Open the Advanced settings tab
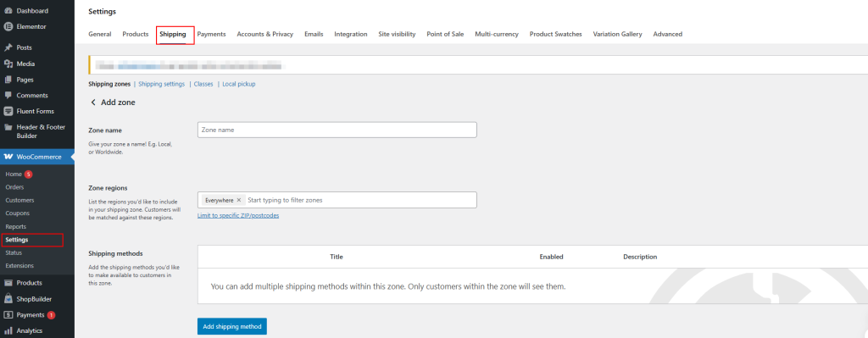This screenshot has width=868, height=338. [x=668, y=34]
